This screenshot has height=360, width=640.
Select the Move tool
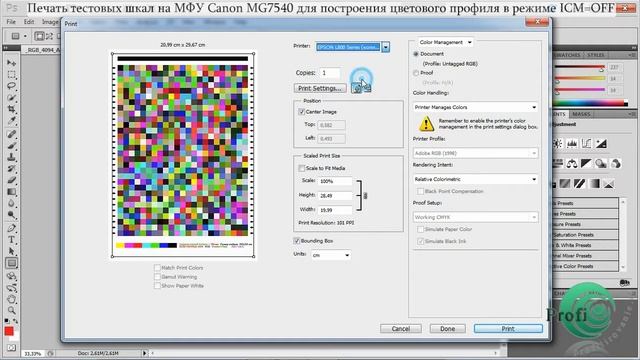tap(11, 63)
